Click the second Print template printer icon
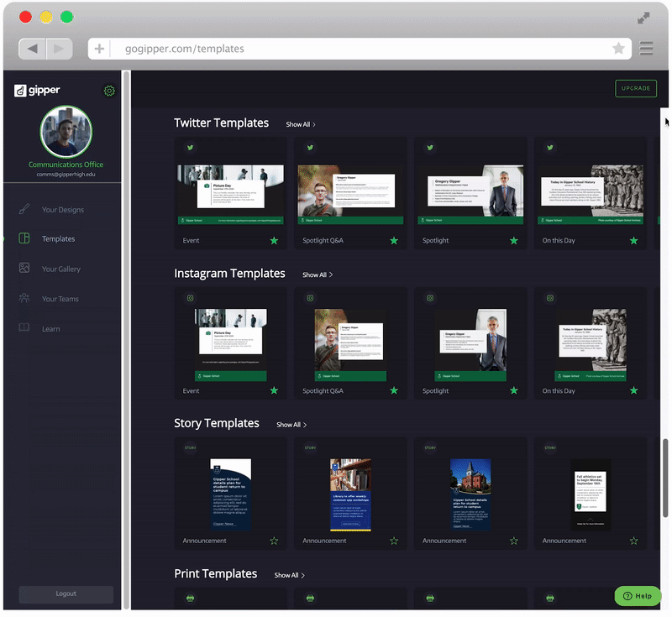Viewport: 672px width, 617px height. point(310,599)
